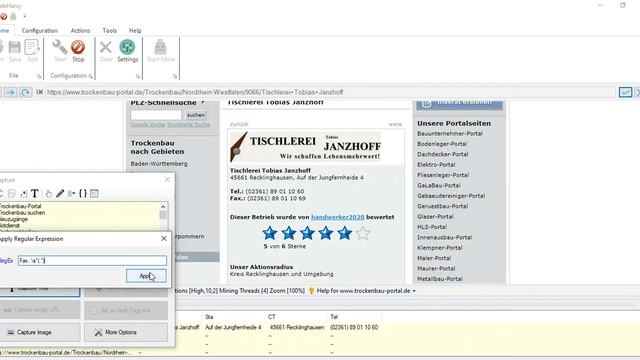The width and height of the screenshot is (640, 360).
Task: Click the Tel column header in results table
Action: coord(334,317)
